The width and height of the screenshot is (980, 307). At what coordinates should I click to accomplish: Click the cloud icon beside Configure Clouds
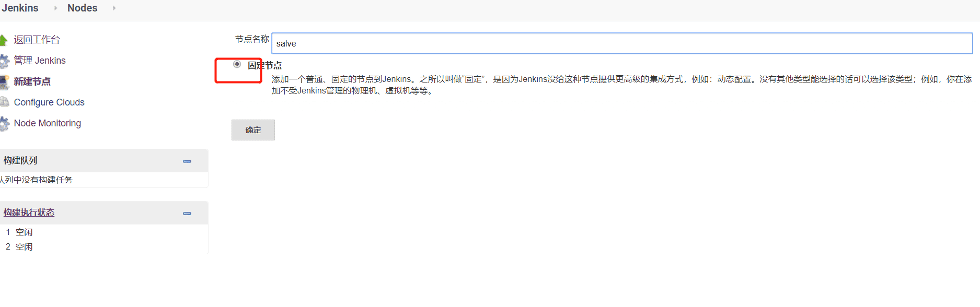[x=4, y=102]
